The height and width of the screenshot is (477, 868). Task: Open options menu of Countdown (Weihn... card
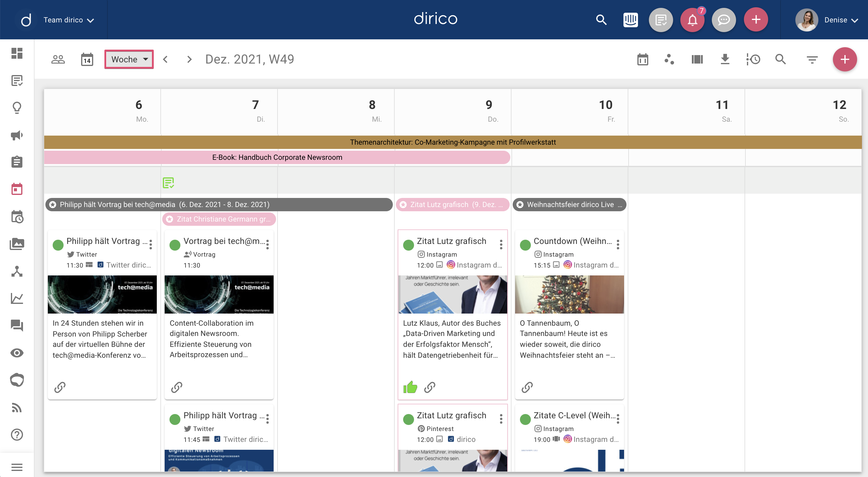[x=618, y=245]
